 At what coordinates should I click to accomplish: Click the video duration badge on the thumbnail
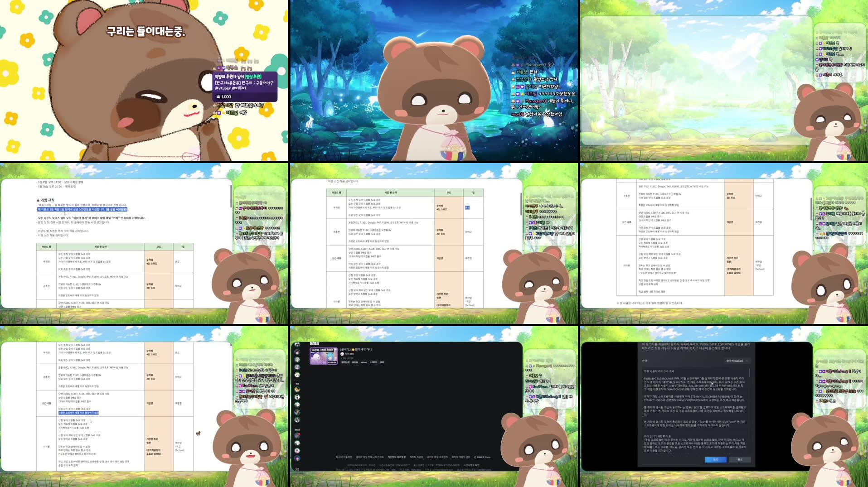332,362
